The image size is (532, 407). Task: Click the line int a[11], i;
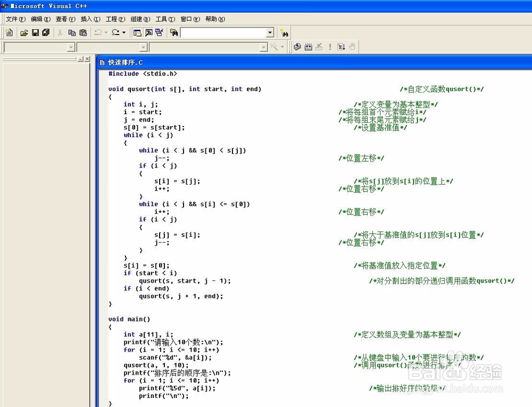tap(148, 335)
